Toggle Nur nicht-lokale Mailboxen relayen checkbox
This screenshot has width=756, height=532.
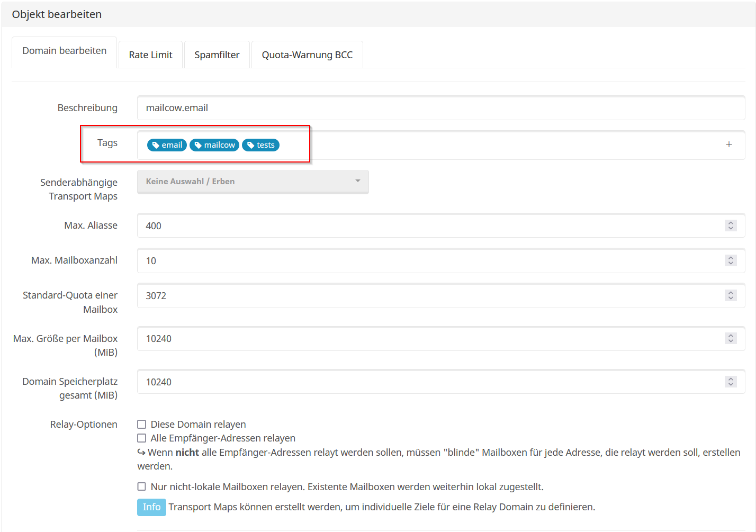point(142,487)
